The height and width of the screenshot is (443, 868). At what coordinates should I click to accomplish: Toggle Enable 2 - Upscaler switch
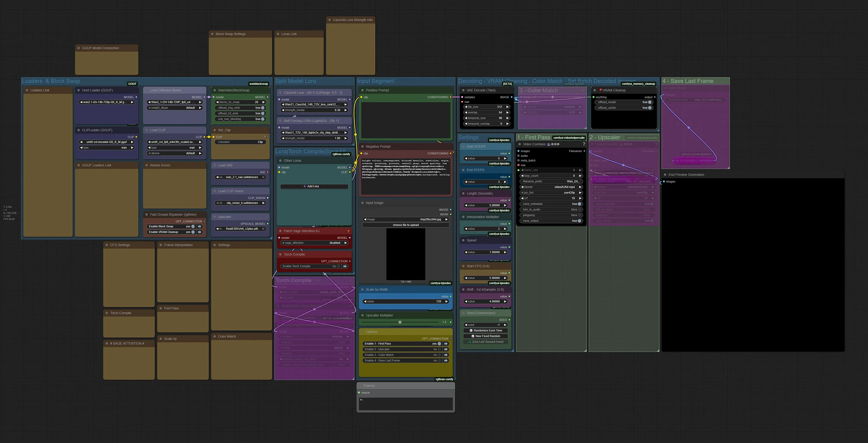(440, 349)
